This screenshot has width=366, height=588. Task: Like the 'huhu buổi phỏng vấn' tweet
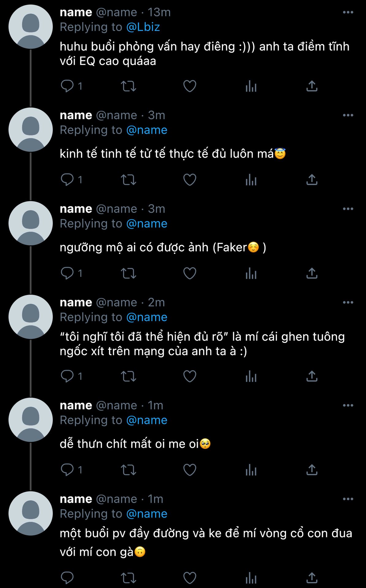(190, 86)
